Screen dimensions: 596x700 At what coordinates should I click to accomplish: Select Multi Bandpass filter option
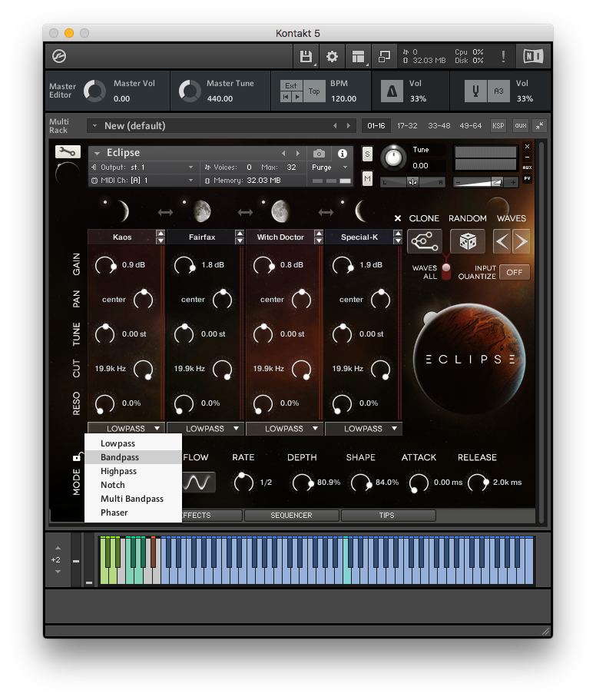point(133,499)
